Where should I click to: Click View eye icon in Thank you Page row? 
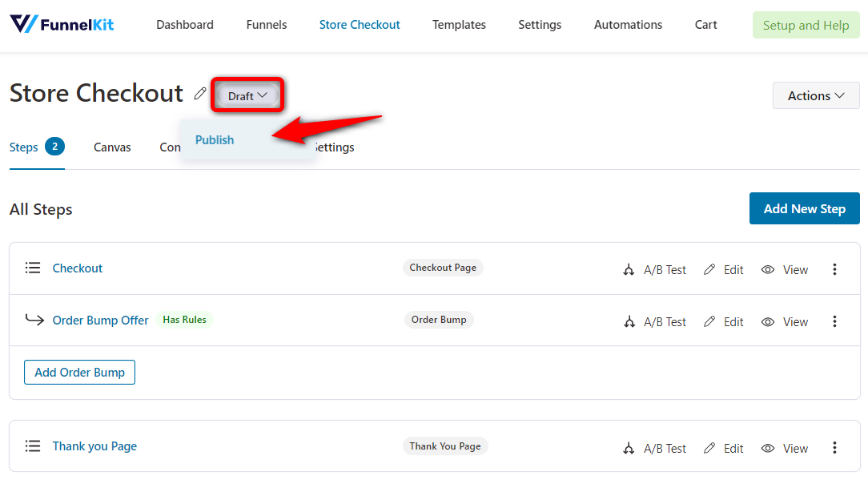pos(768,449)
